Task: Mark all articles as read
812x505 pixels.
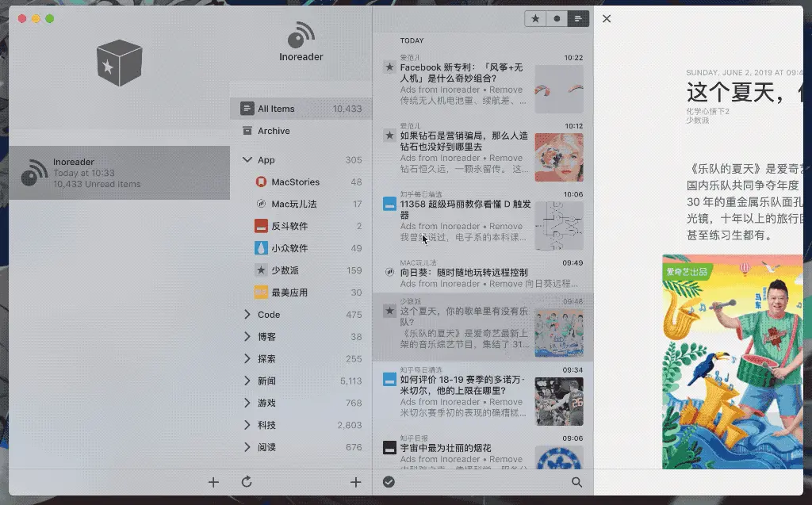Action: (x=389, y=482)
